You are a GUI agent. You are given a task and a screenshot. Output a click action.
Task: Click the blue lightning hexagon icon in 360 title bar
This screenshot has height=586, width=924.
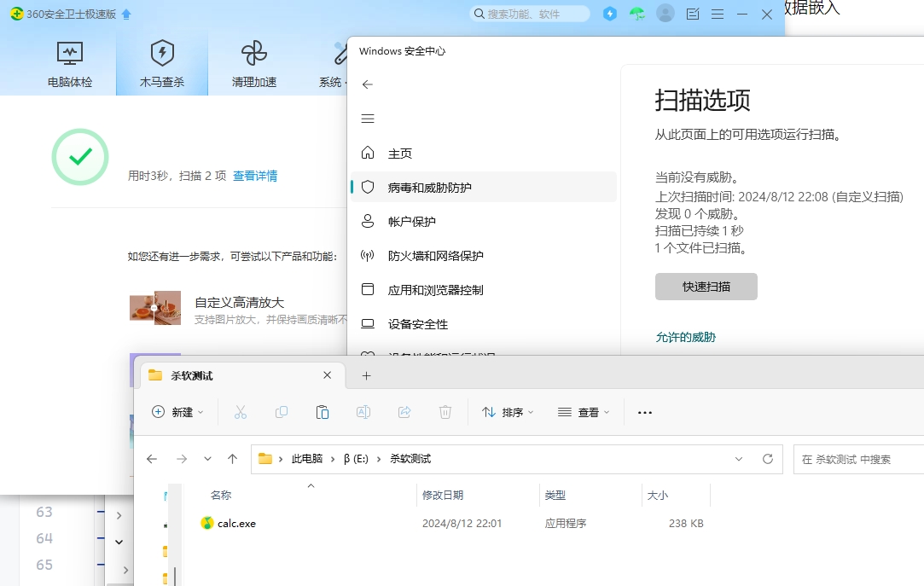pos(610,14)
